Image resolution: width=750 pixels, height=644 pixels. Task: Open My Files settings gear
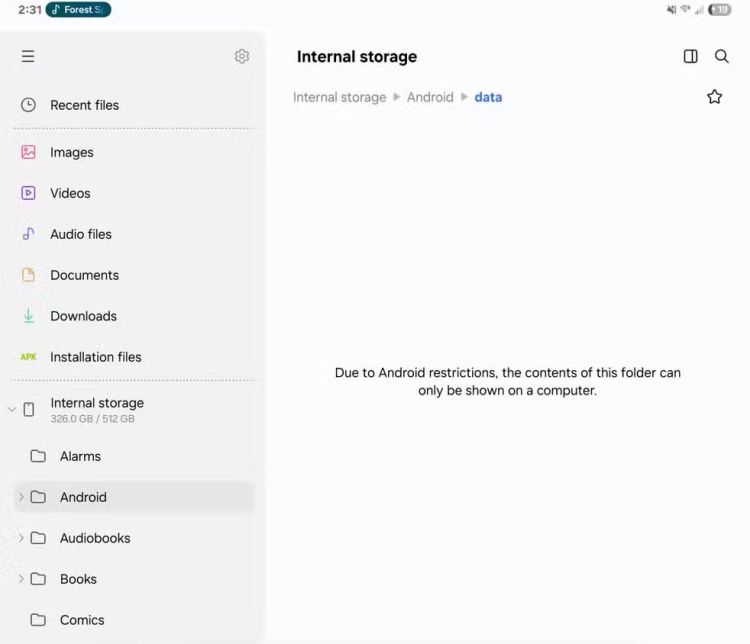[x=241, y=57]
